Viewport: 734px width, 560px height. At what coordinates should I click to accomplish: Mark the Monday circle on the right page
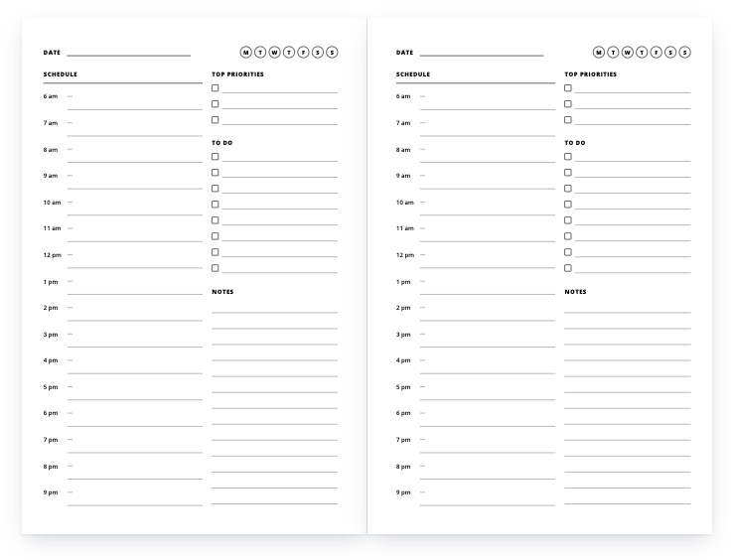599,53
